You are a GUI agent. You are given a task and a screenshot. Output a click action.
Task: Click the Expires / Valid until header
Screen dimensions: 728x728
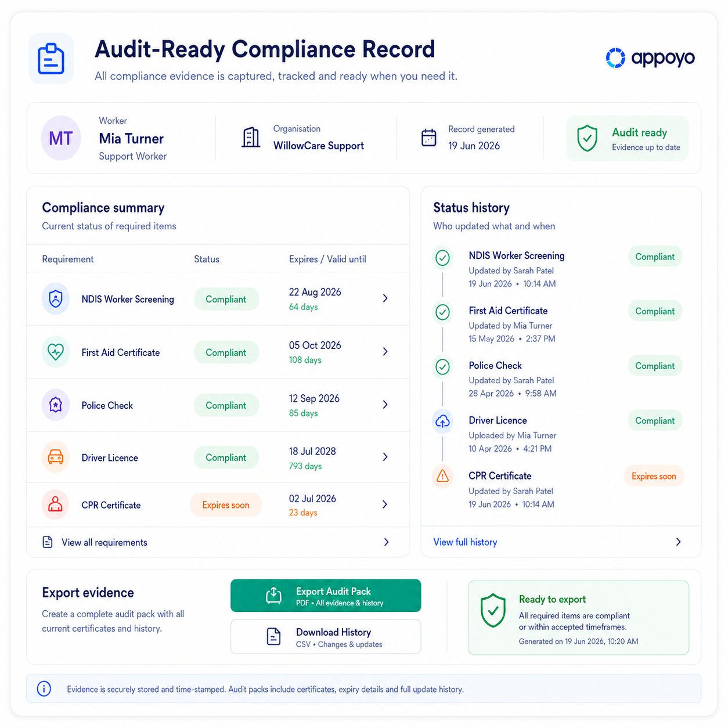point(327,259)
